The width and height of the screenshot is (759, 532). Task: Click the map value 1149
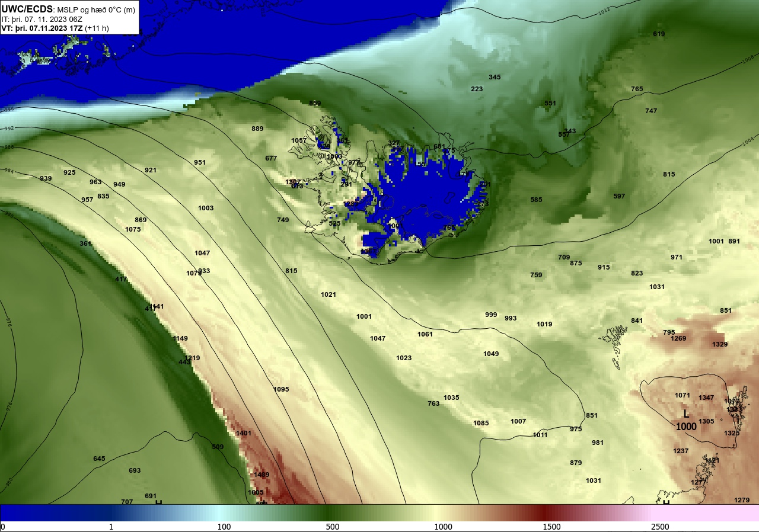pos(180,338)
